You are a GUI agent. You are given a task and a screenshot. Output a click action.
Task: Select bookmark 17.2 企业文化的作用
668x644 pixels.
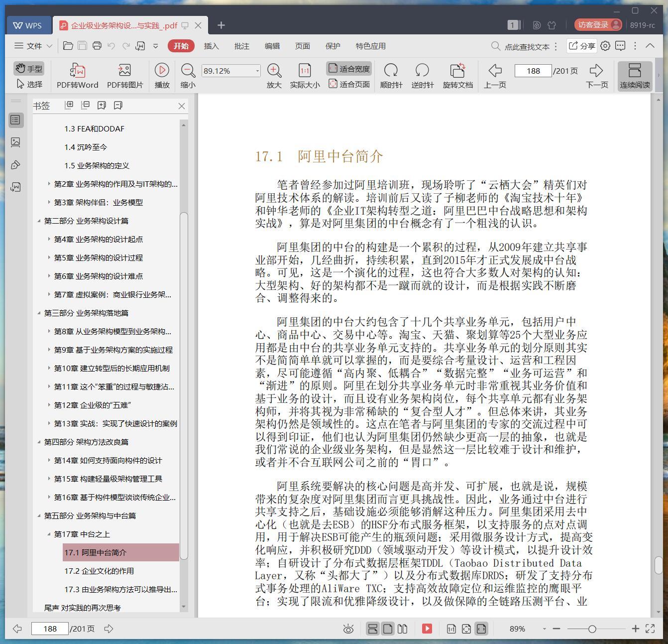[99, 571]
